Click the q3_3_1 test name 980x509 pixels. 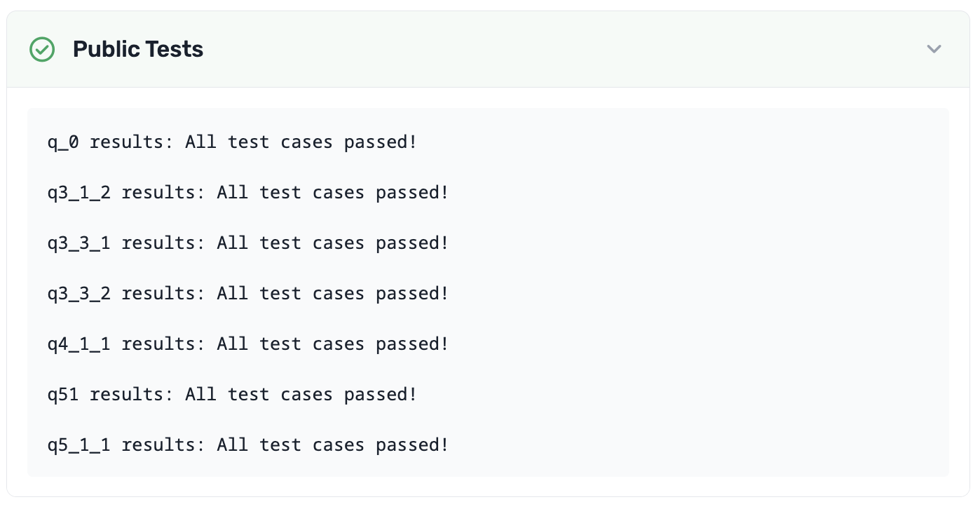[79, 243]
